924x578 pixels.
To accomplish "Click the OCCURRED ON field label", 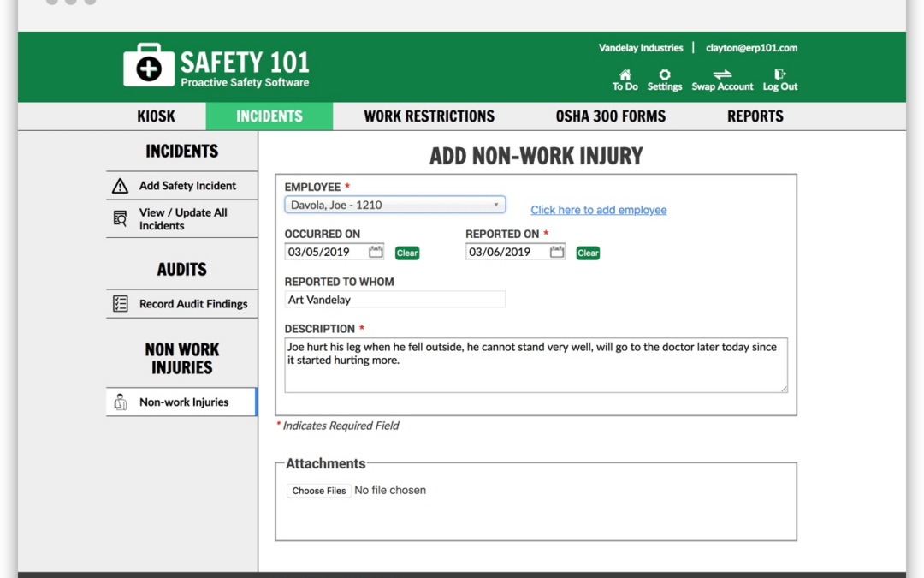I will [x=323, y=234].
